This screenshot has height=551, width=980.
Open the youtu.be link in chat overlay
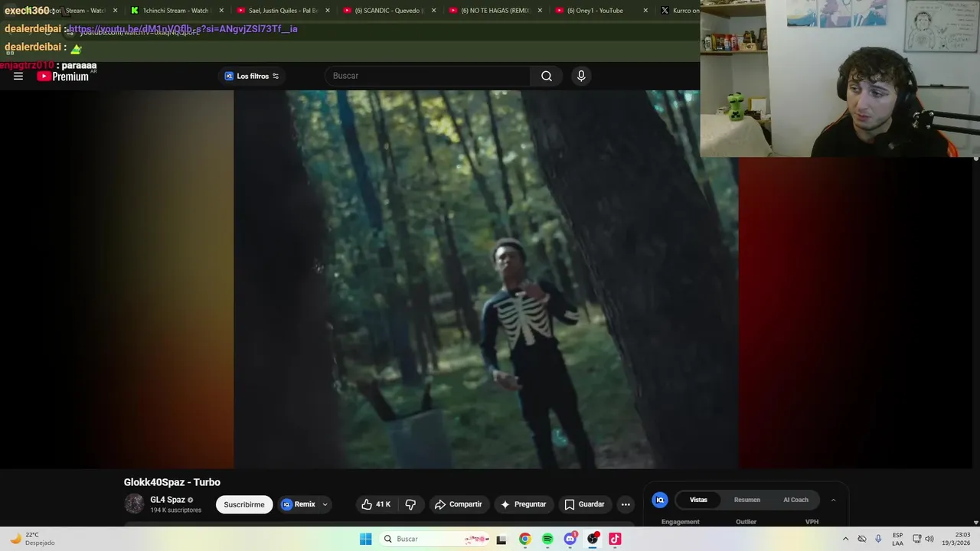point(183,29)
